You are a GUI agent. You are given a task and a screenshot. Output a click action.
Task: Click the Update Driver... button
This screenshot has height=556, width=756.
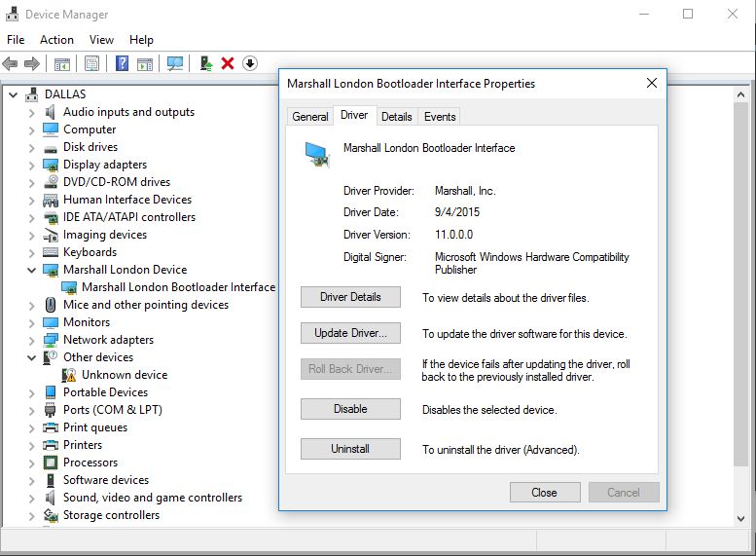tap(350, 333)
